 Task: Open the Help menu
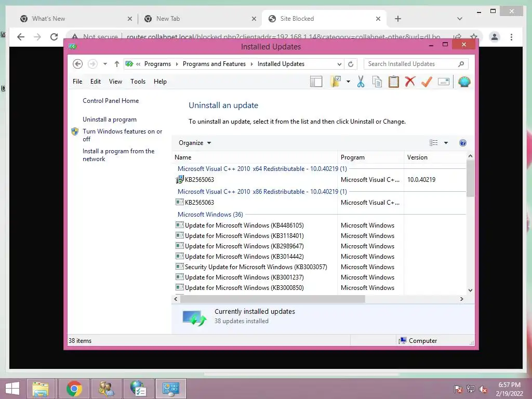pos(160,82)
